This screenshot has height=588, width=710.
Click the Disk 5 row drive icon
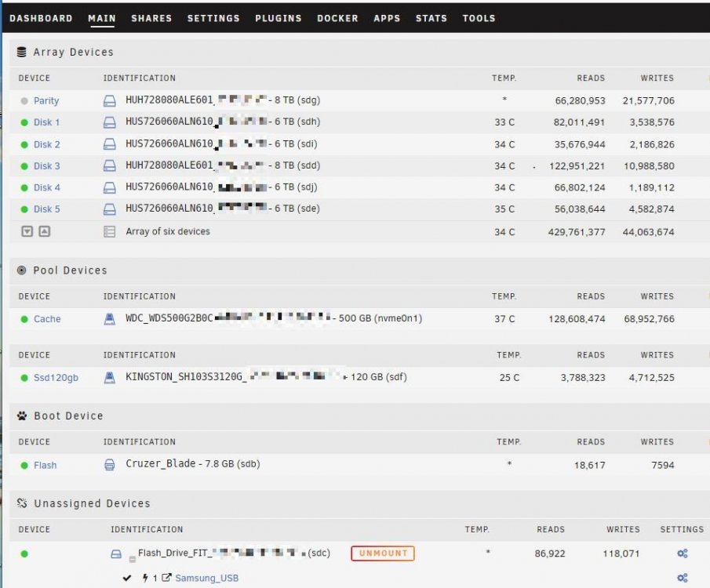tap(110, 209)
